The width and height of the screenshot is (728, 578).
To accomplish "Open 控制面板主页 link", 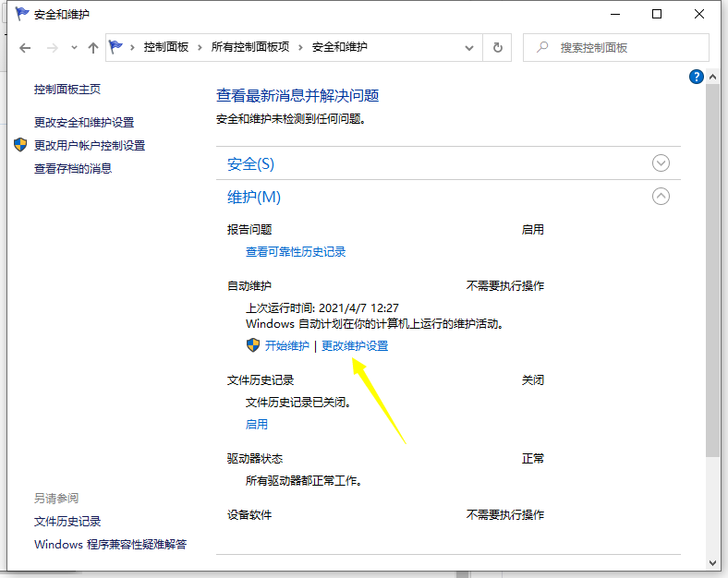I will click(67, 89).
